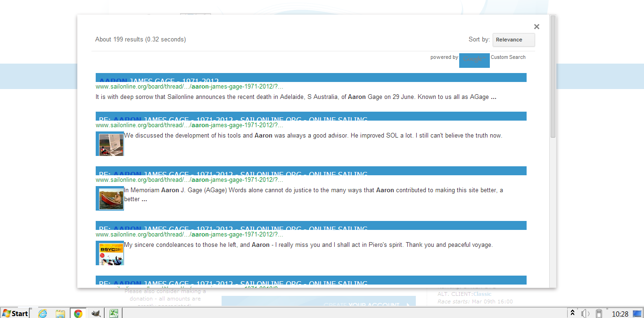Open Excel from the taskbar
This screenshot has height=318, width=644.
(x=114, y=313)
